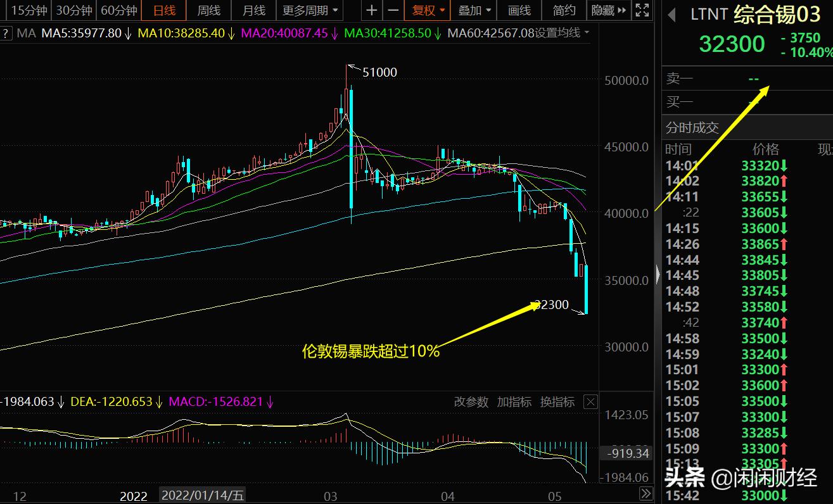Screen dimensions: 833x504
Task: Select the 月线 monthly chart tab
Action: click(x=254, y=10)
